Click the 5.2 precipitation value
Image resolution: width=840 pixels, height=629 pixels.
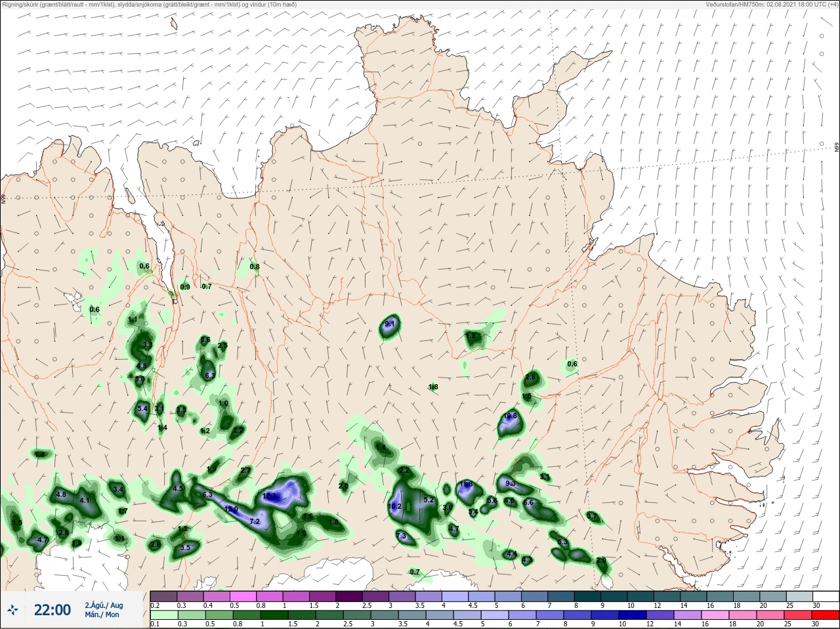click(429, 500)
